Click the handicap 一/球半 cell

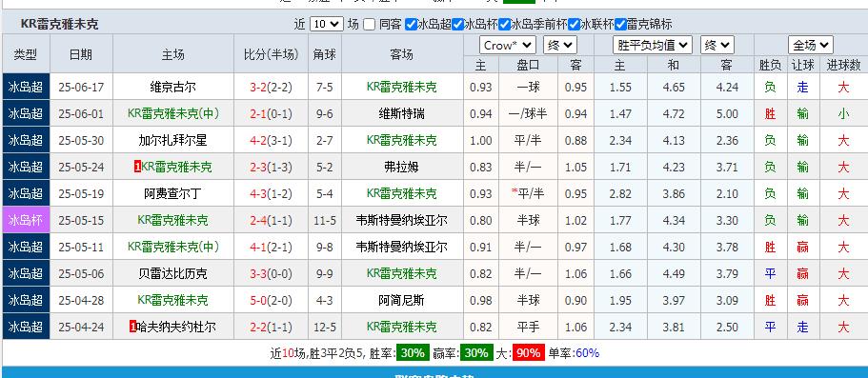coord(528,114)
